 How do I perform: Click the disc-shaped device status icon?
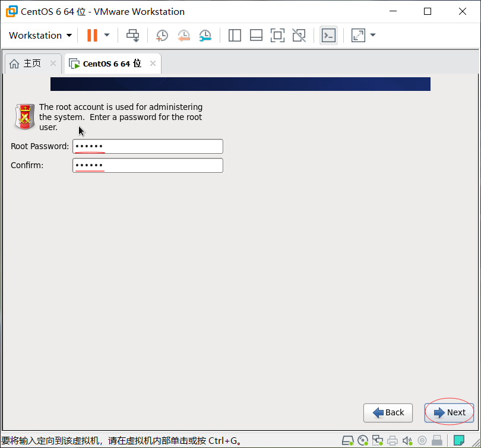coord(422,441)
